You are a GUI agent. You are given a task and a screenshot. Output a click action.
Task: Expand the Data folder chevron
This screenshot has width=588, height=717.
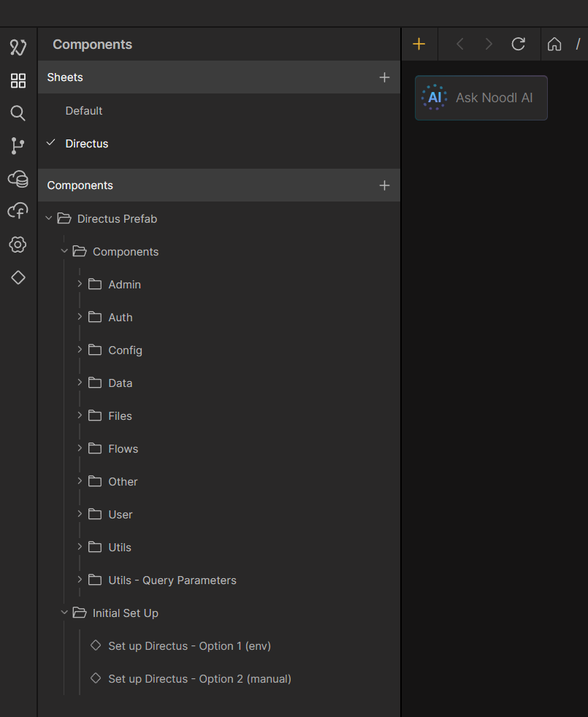80,383
